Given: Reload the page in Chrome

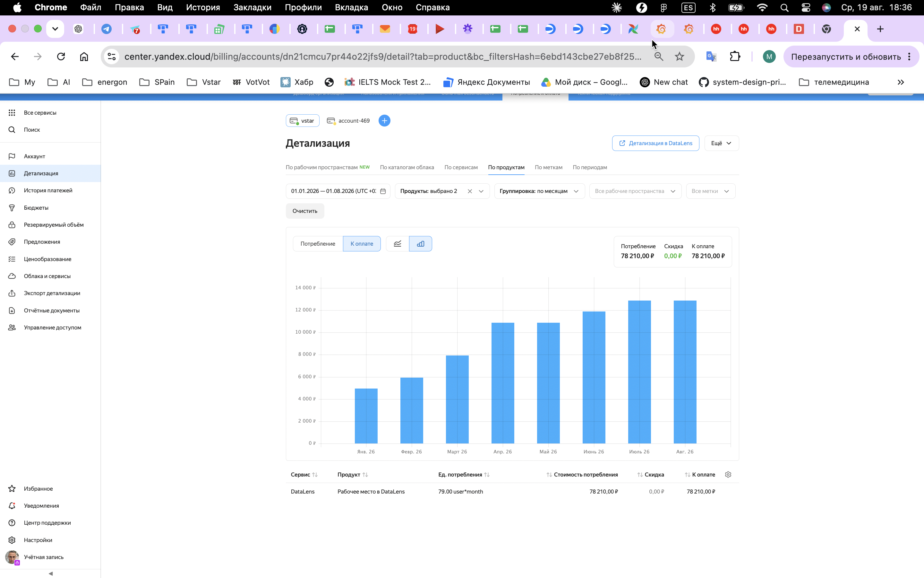Looking at the screenshot, I should 61,57.
